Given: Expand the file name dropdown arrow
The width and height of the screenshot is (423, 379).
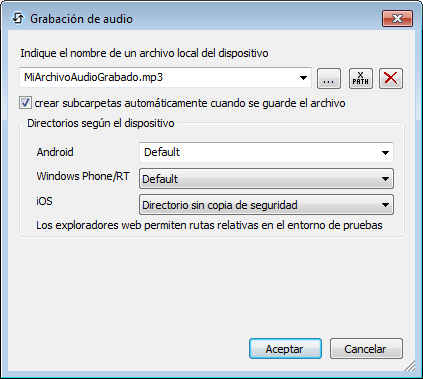Looking at the screenshot, I should pos(303,78).
